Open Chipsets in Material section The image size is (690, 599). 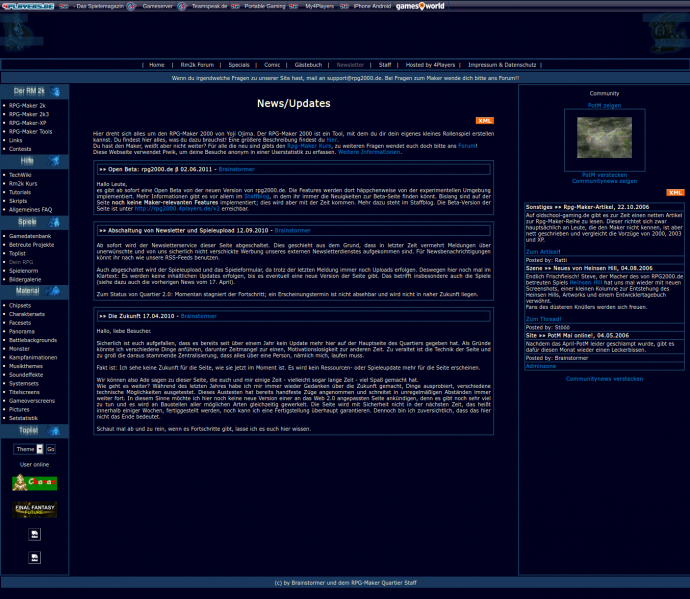point(20,305)
